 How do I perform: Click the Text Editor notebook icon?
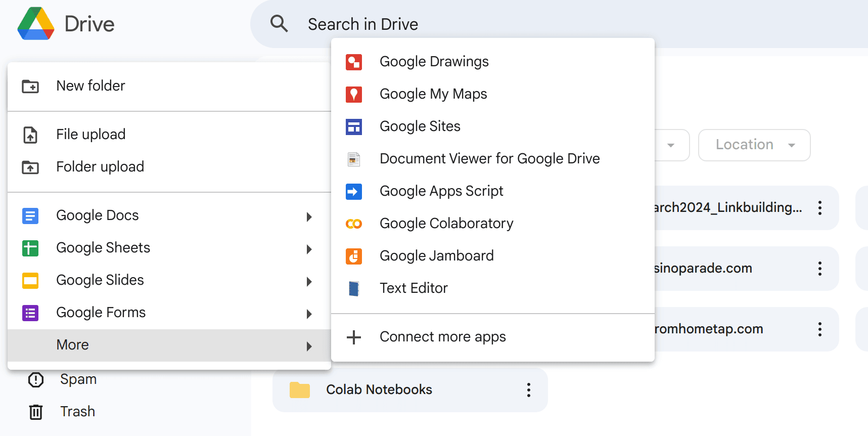[354, 289]
